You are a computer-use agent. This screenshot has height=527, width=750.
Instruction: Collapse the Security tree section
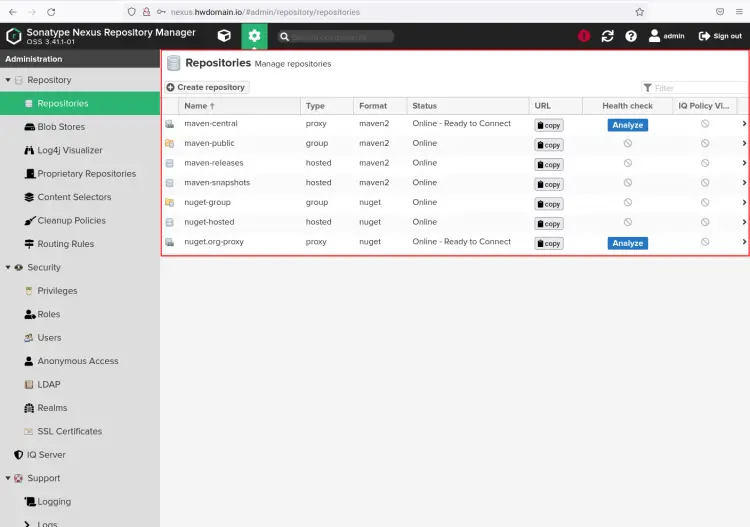click(x=8, y=267)
